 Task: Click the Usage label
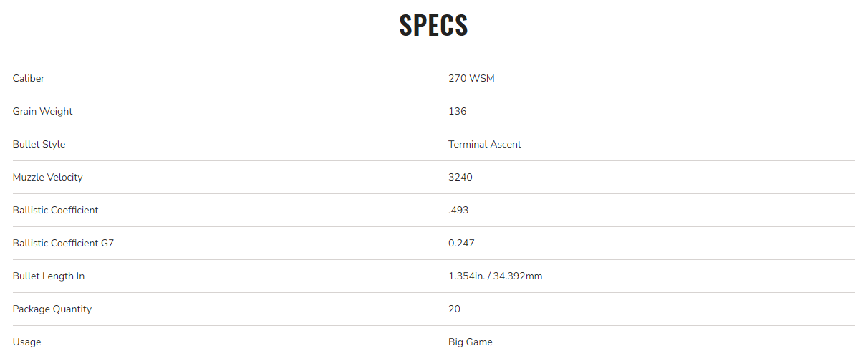pyautogui.click(x=26, y=342)
